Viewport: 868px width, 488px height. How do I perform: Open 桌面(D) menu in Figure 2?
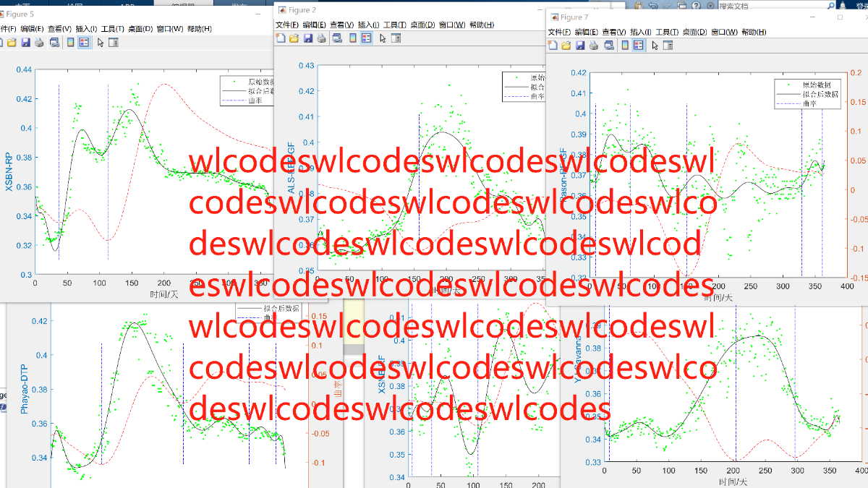pyautogui.click(x=422, y=25)
